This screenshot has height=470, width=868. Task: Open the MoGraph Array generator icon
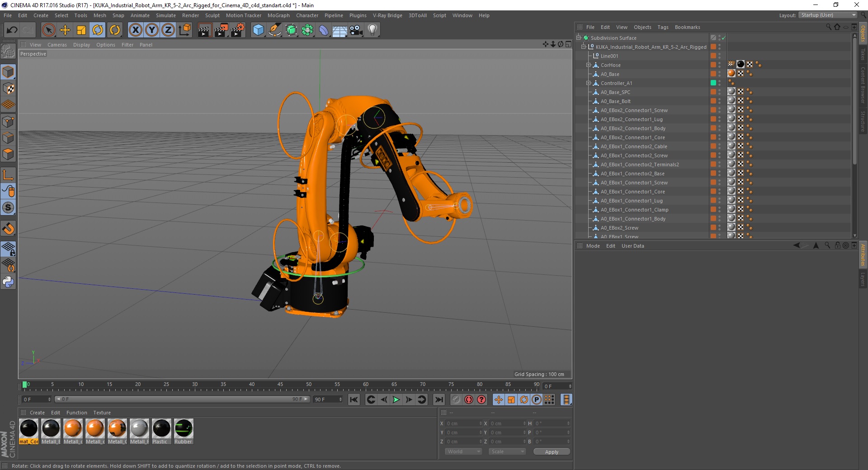click(307, 30)
